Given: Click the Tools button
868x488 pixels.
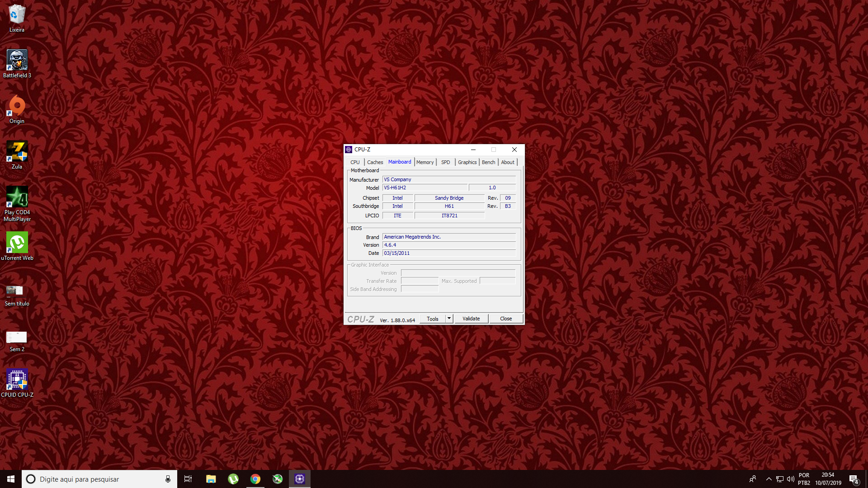Looking at the screenshot, I should [433, 319].
